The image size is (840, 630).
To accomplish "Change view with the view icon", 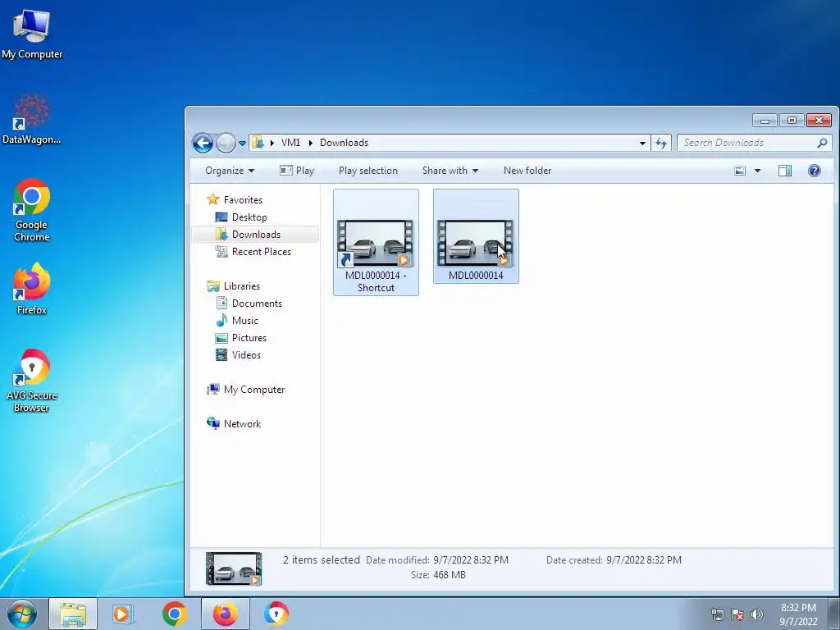I will click(740, 171).
